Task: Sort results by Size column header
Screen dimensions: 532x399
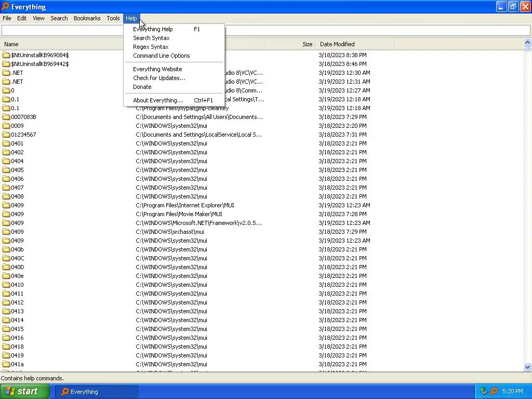Action: point(290,44)
